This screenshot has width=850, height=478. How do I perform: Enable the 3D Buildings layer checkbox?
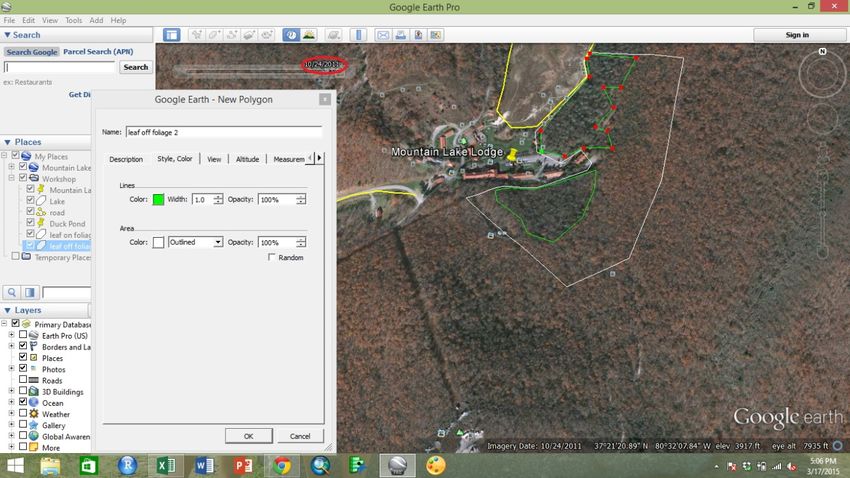(x=23, y=390)
